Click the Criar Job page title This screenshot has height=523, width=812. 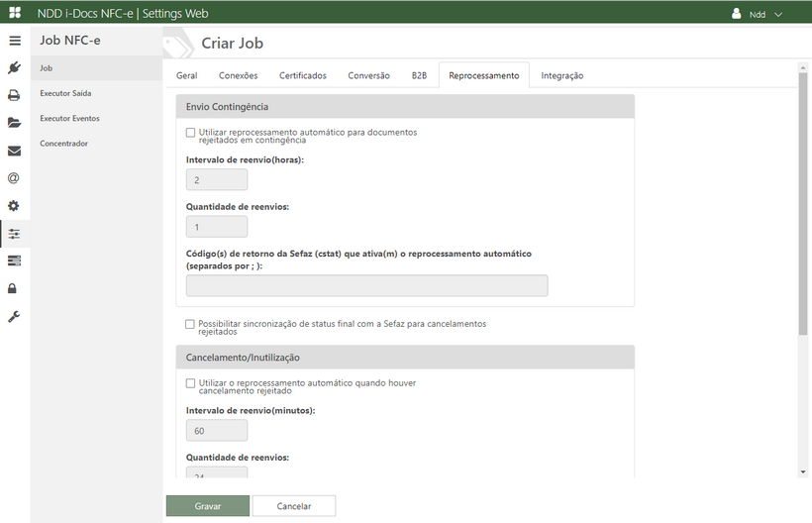point(232,43)
